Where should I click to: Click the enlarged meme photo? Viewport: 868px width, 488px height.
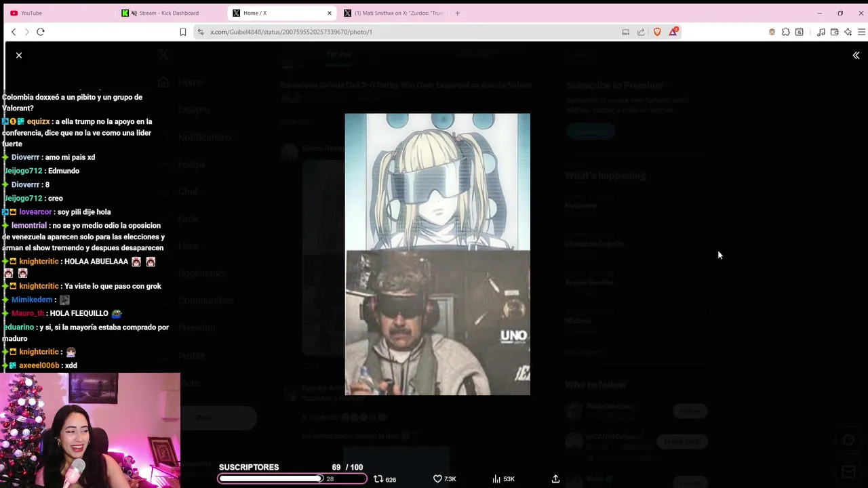[x=437, y=254]
